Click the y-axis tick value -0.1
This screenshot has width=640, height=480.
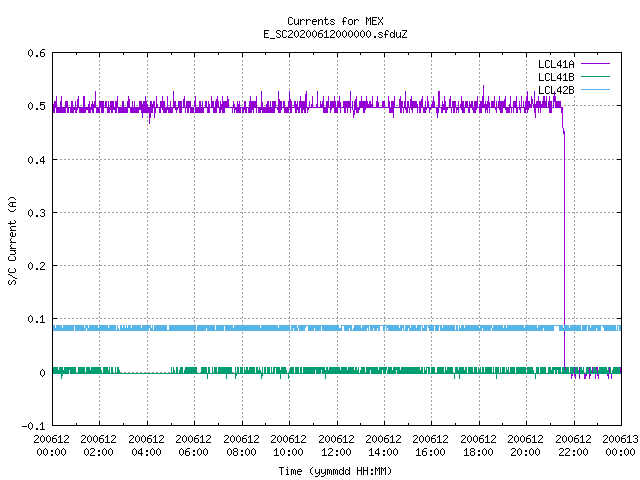[33, 426]
